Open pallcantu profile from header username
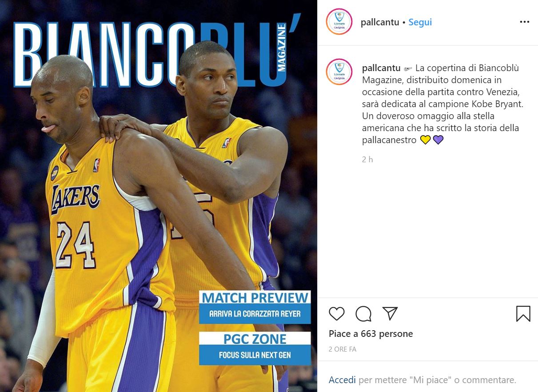538x392 pixels. pyautogui.click(x=380, y=22)
